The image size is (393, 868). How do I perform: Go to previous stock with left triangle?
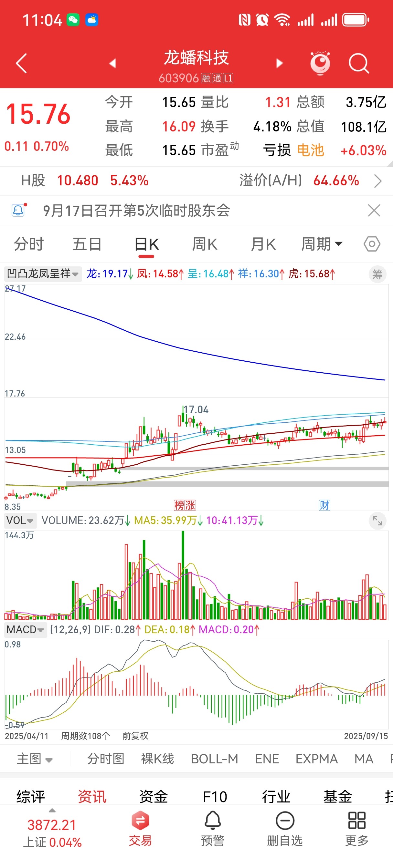pyautogui.click(x=113, y=63)
